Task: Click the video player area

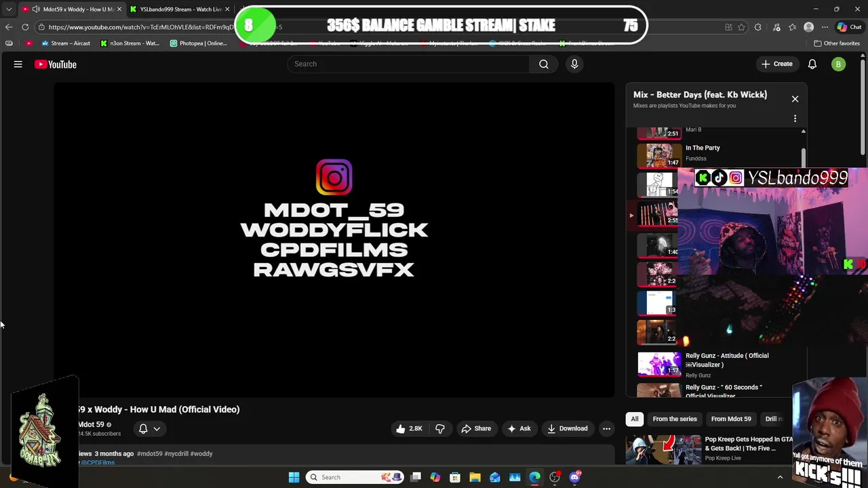Action: coord(334,239)
